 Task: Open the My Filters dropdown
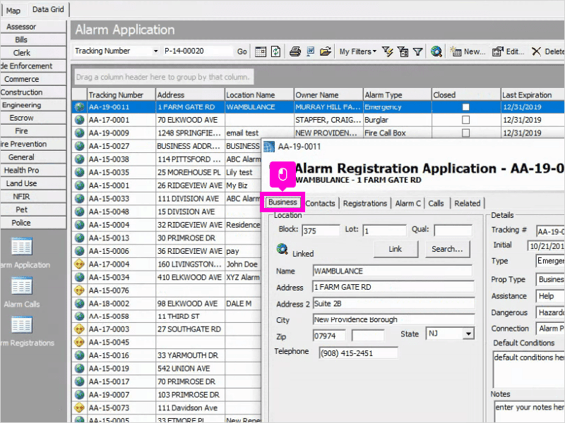357,52
